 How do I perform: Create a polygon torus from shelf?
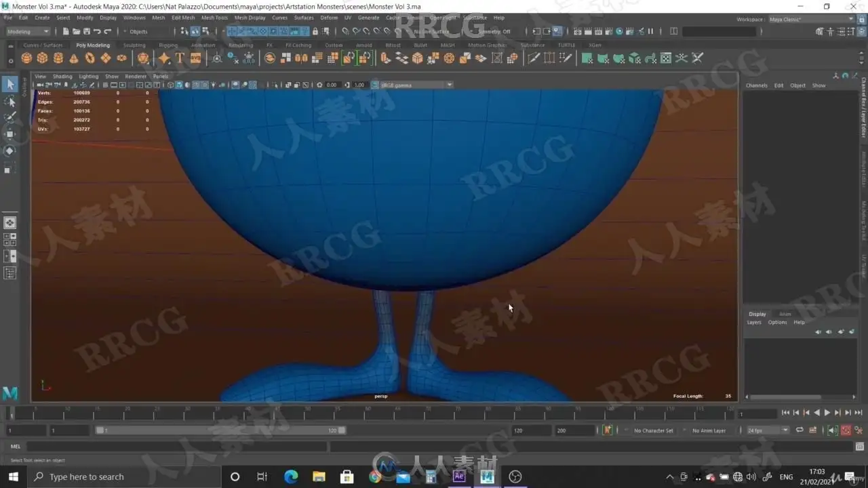click(x=90, y=58)
